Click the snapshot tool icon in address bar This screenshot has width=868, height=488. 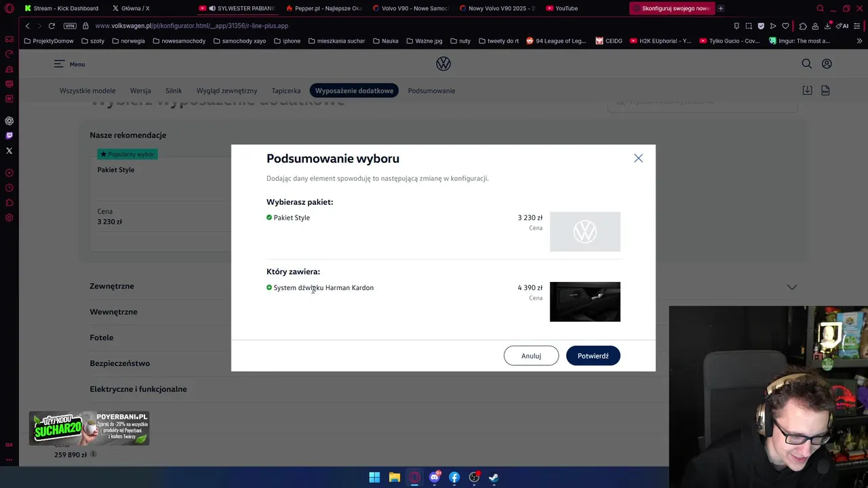(749, 26)
